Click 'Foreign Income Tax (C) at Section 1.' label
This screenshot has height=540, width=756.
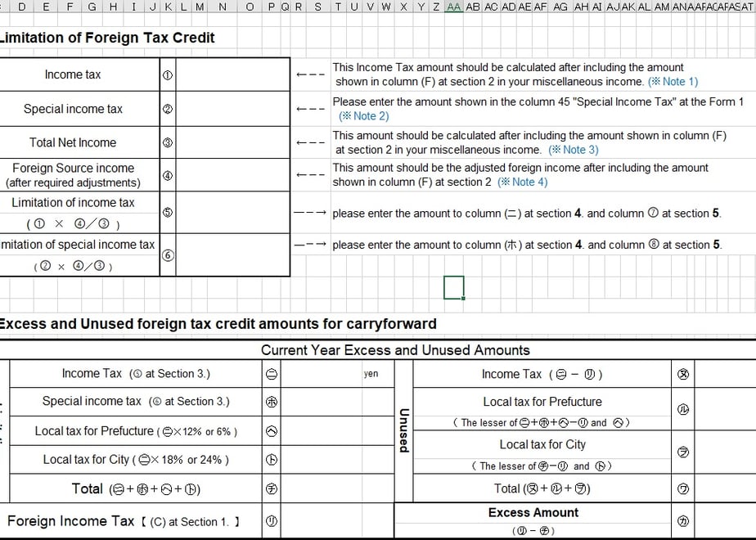tap(124, 521)
